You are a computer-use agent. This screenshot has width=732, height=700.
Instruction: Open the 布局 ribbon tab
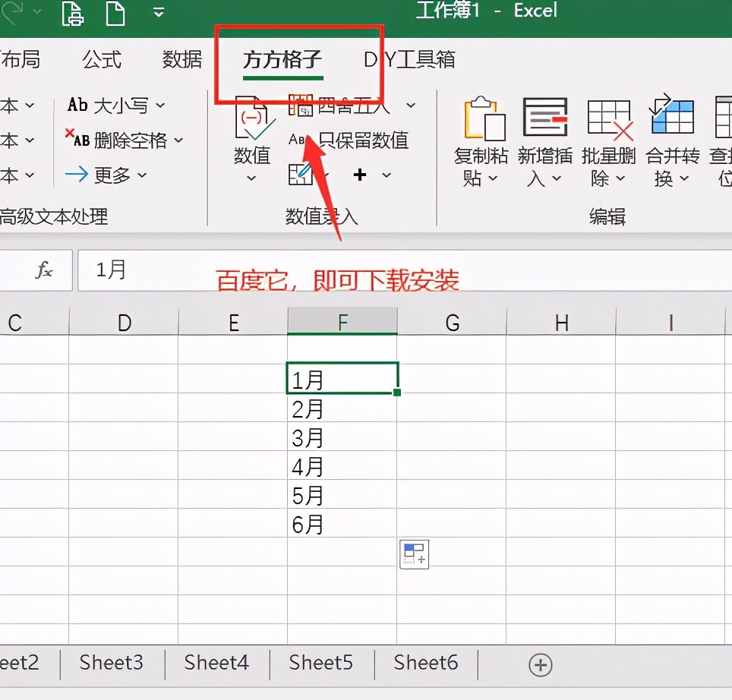tap(20, 60)
